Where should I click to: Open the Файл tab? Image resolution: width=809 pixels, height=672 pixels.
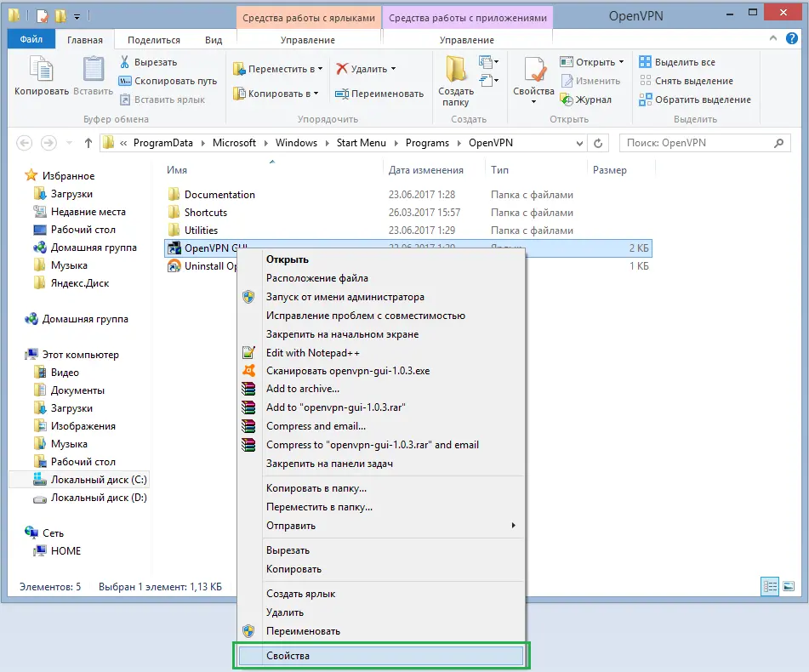click(x=31, y=39)
